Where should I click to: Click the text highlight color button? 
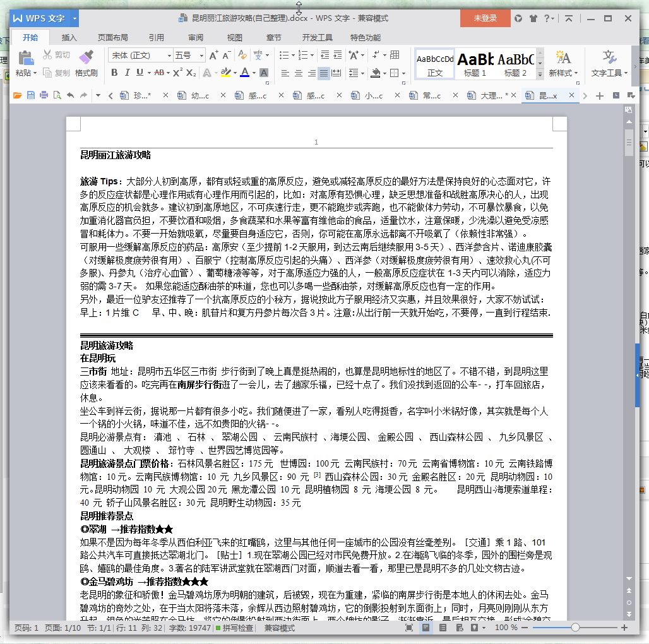[225, 73]
